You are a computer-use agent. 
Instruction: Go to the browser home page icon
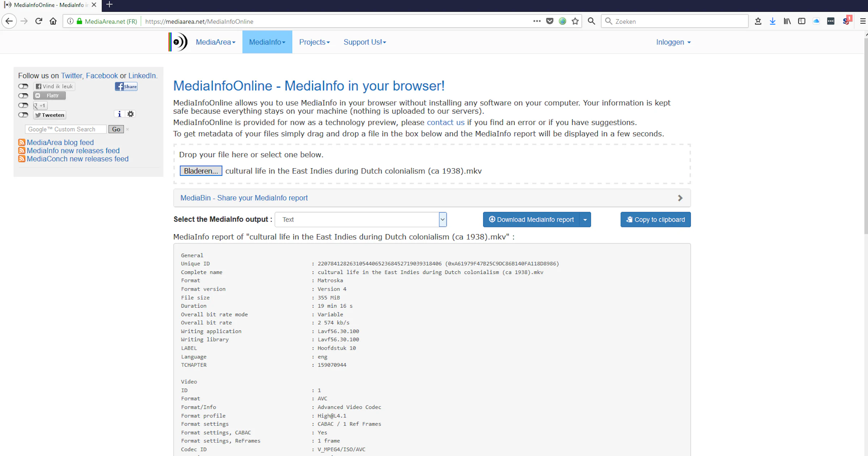tap(53, 21)
